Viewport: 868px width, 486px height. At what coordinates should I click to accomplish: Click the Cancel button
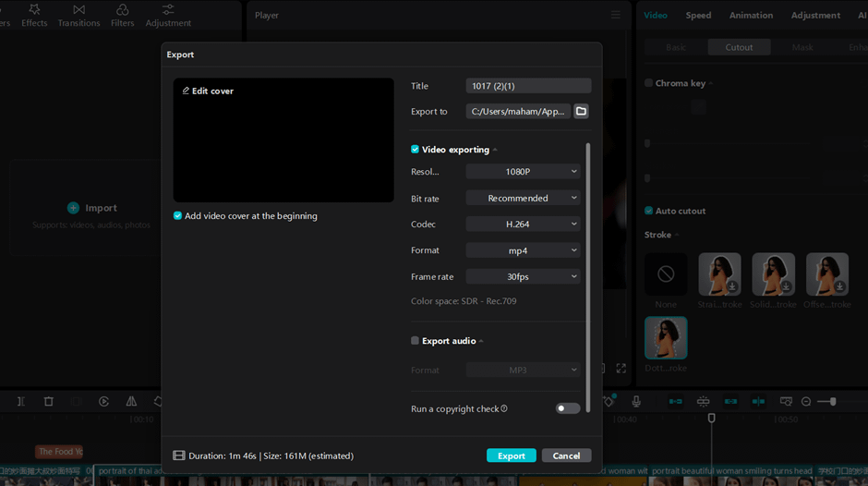pyautogui.click(x=566, y=456)
